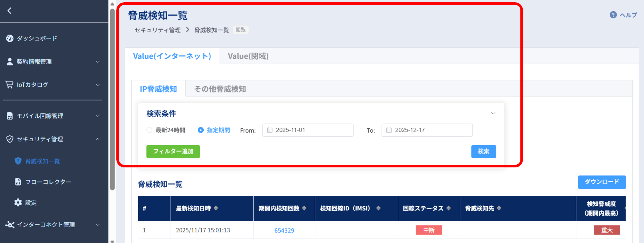Click the calendar icon in To field

click(x=389, y=130)
